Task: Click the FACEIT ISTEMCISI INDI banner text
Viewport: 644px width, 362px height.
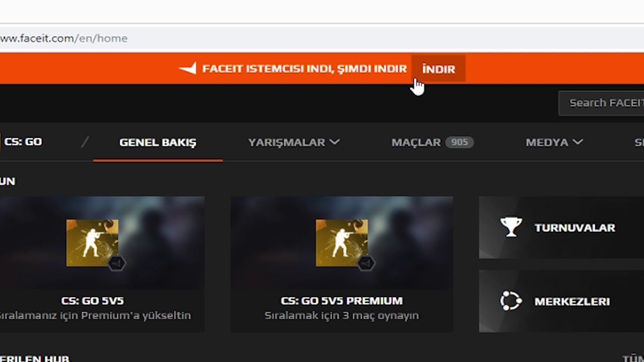Action: click(x=304, y=69)
